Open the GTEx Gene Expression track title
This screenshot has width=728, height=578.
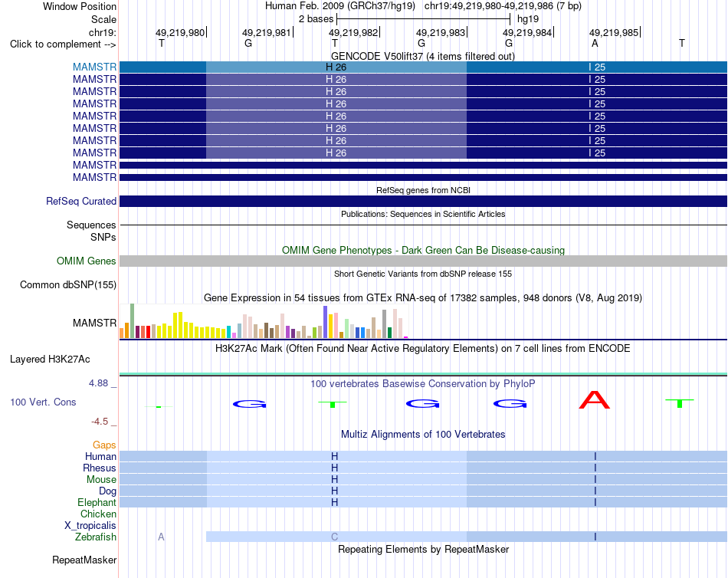pyautogui.click(x=423, y=298)
